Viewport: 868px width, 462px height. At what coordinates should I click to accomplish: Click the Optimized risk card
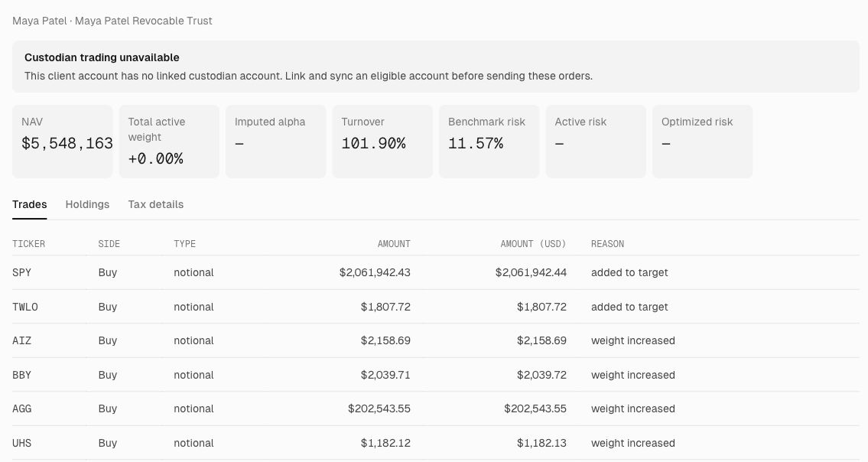(703, 142)
